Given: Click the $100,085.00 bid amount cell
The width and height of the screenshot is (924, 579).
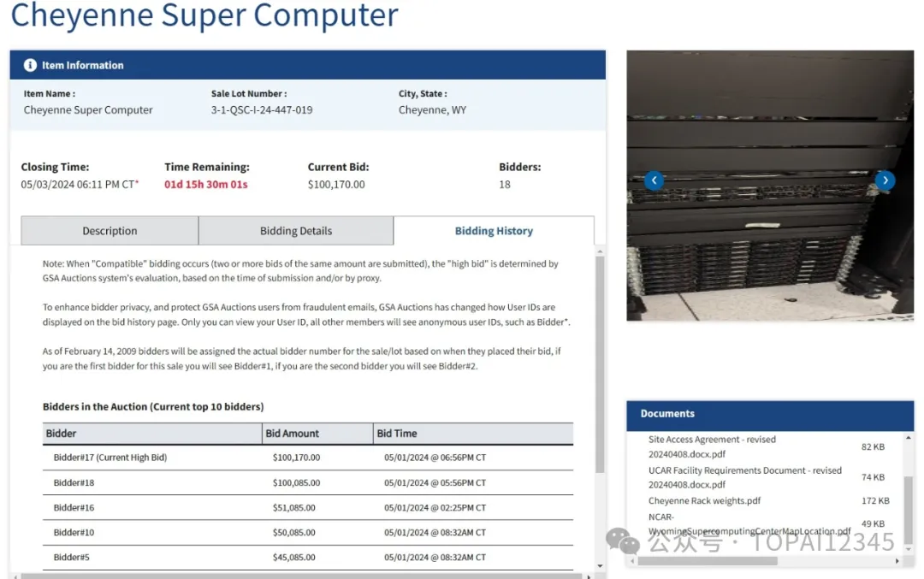Looking at the screenshot, I should click(x=296, y=482).
